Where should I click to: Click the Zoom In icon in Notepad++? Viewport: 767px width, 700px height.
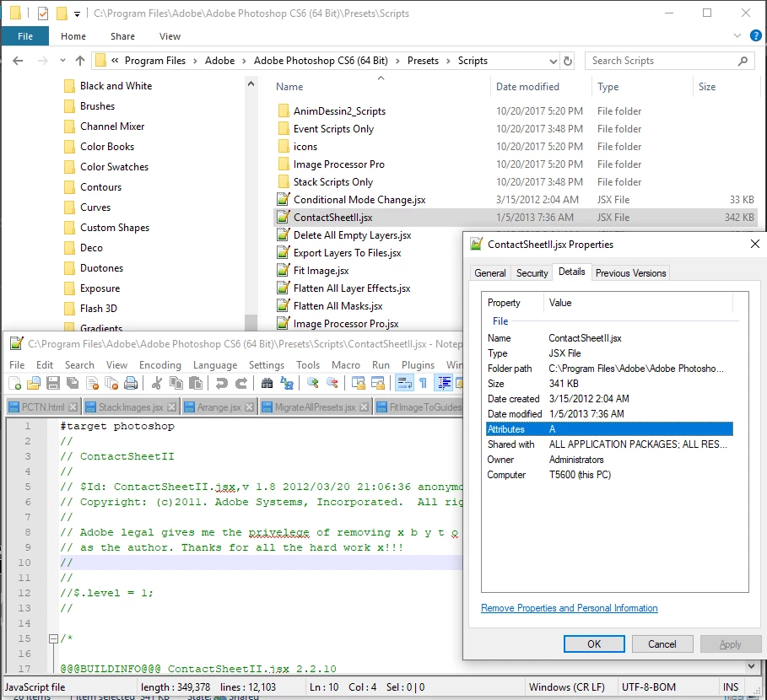(312, 383)
